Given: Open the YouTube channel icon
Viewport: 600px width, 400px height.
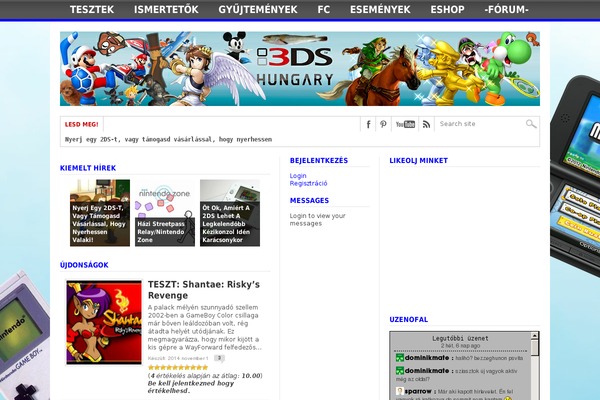Looking at the screenshot, I should point(405,124).
